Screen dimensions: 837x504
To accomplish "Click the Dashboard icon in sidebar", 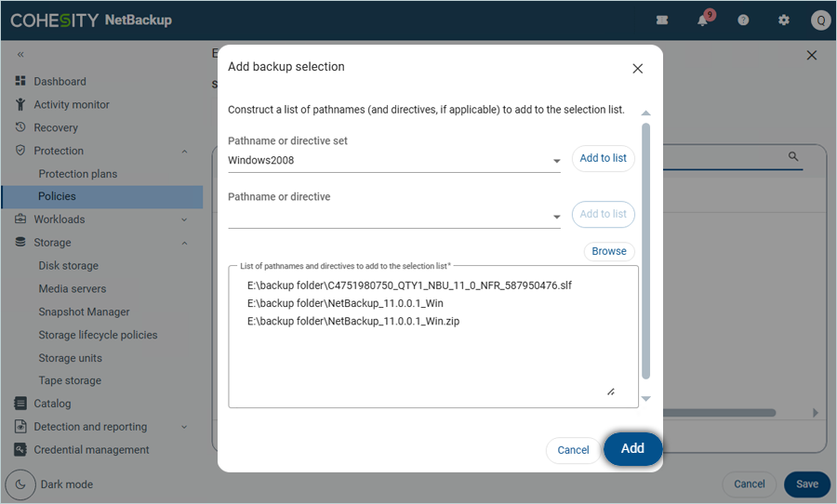I will point(20,82).
